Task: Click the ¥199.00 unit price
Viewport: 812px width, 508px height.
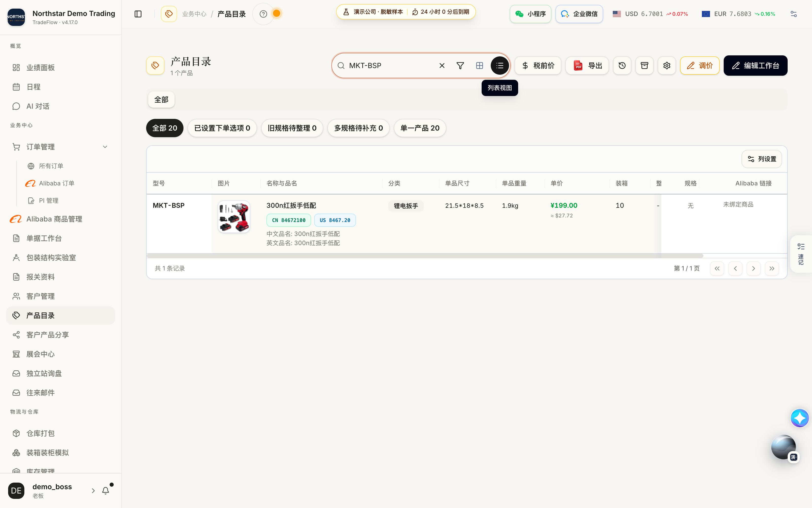Action: click(564, 205)
